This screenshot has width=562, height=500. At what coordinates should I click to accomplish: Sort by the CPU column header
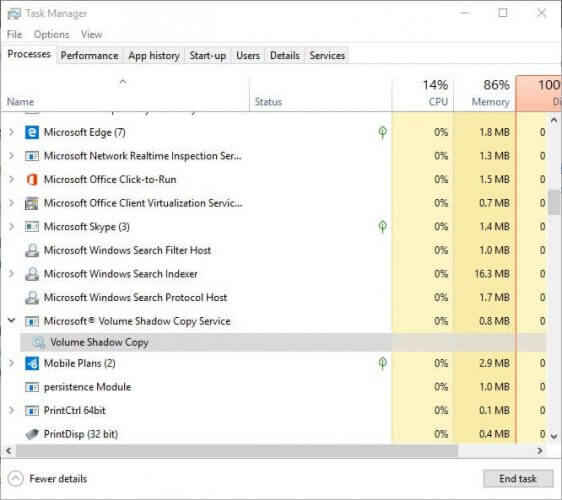(x=423, y=94)
